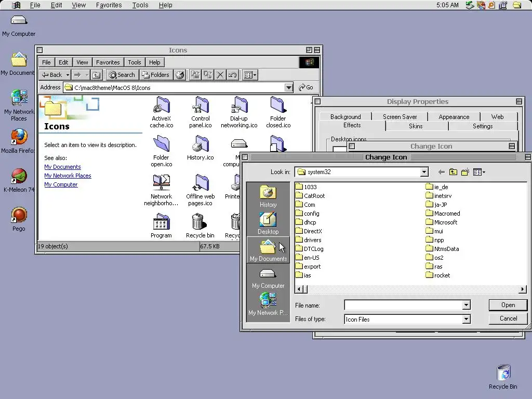Open Back history dropdown arrow
The image size is (532, 399).
point(68,75)
